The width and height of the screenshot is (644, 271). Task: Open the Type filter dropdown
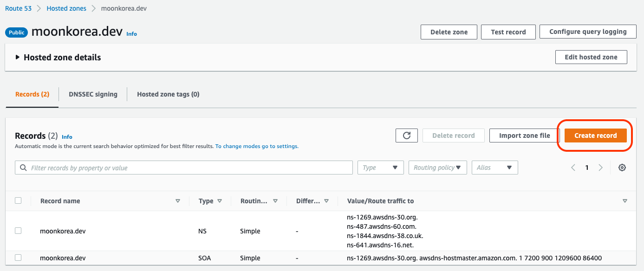tap(380, 168)
